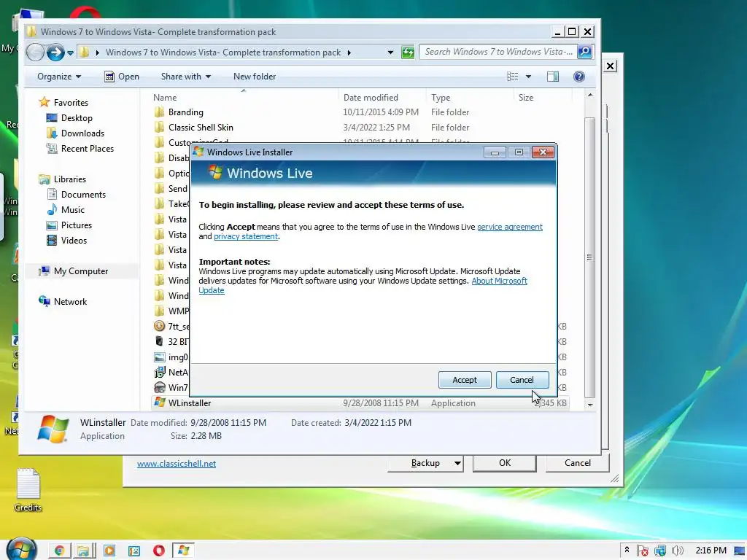Open the recent pages dropdown arrow
The image size is (747, 560).
coord(71,52)
